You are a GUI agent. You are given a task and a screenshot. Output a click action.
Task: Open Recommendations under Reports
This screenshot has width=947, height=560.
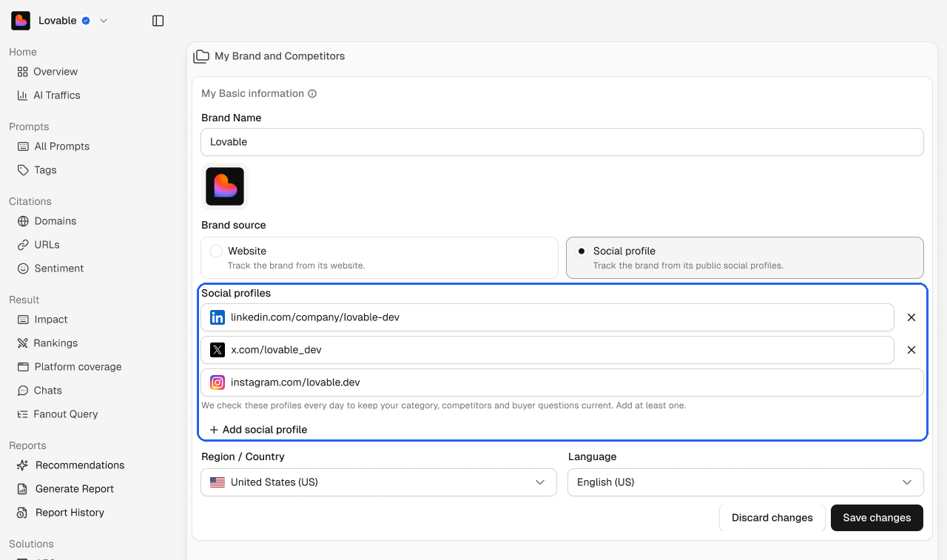[x=70, y=465]
